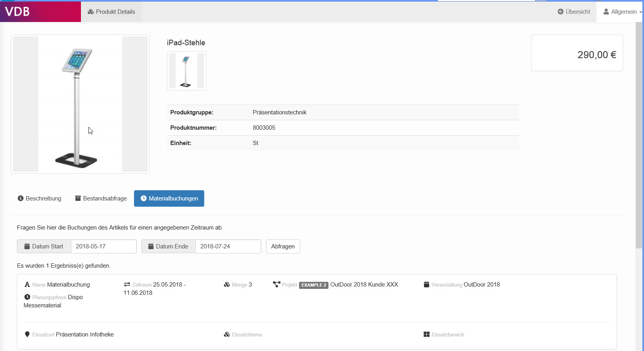Select the small iPad-Stehle thumbnail
The width and height of the screenshot is (644, 351).
tap(187, 71)
